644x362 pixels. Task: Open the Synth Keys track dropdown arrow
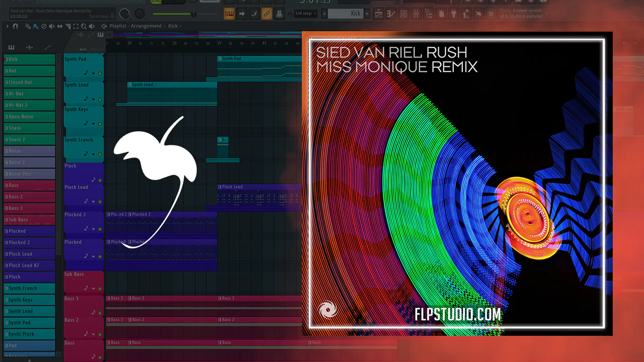[x=93, y=124]
